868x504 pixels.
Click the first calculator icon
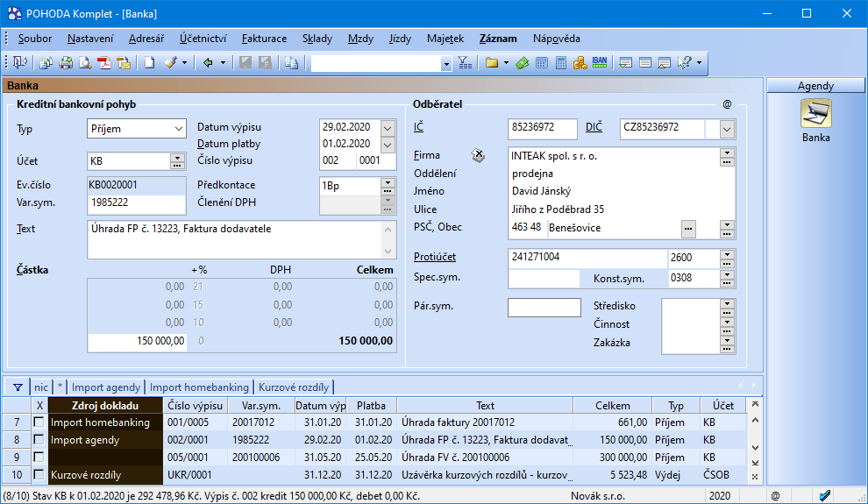(x=542, y=63)
